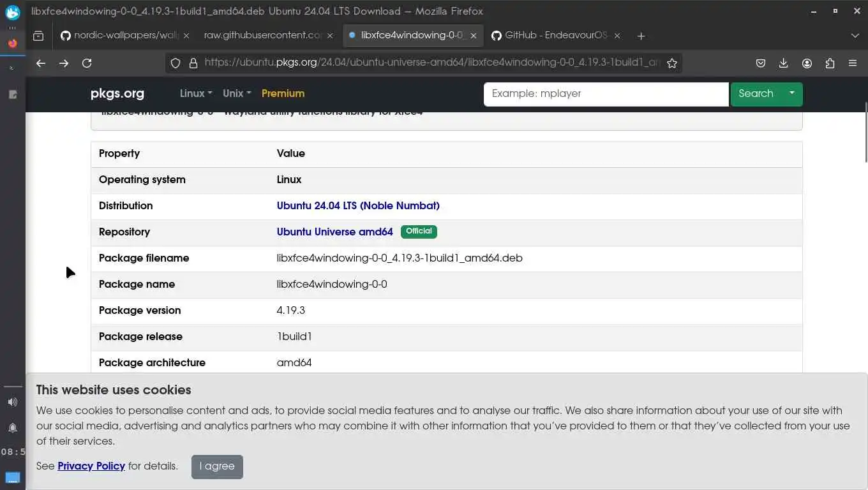Click the panel clock showing 08:5

(13, 452)
